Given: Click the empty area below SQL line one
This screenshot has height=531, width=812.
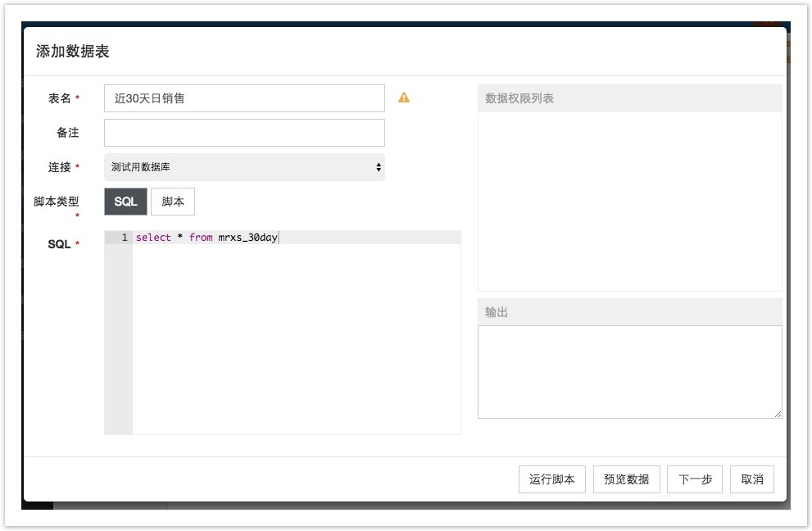Looking at the screenshot, I should click(x=297, y=338).
